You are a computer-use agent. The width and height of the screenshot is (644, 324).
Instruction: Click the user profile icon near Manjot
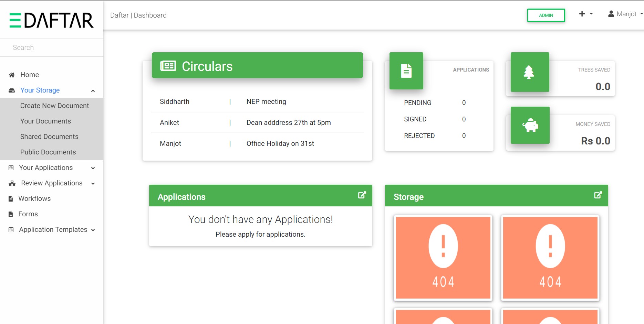(611, 14)
